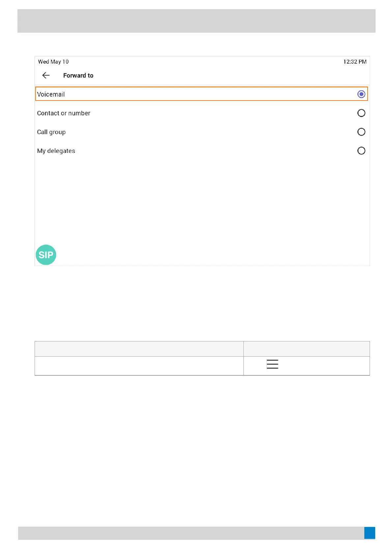The image size is (392, 555).
Task: Click the Contact or number label
Action: (64, 113)
